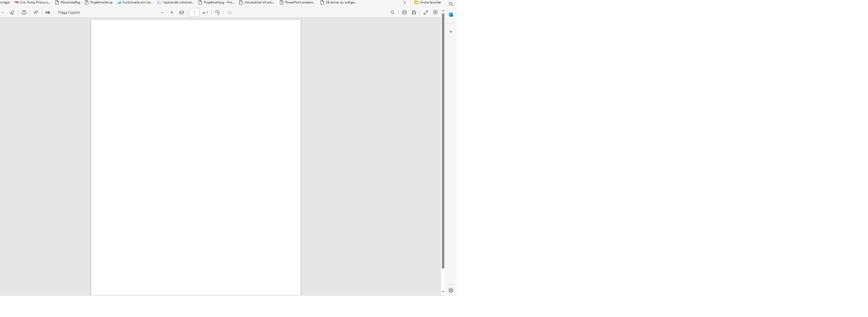
Task: Print the PDF document
Action: (404, 12)
